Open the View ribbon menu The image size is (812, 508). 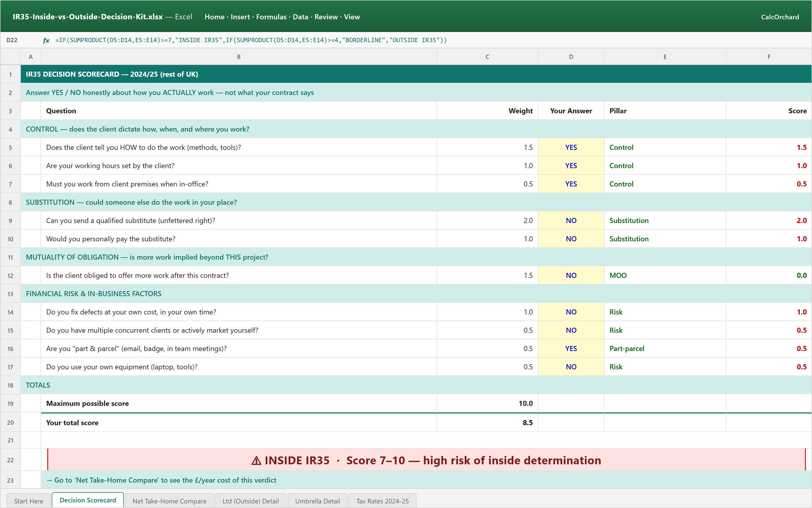tap(352, 17)
